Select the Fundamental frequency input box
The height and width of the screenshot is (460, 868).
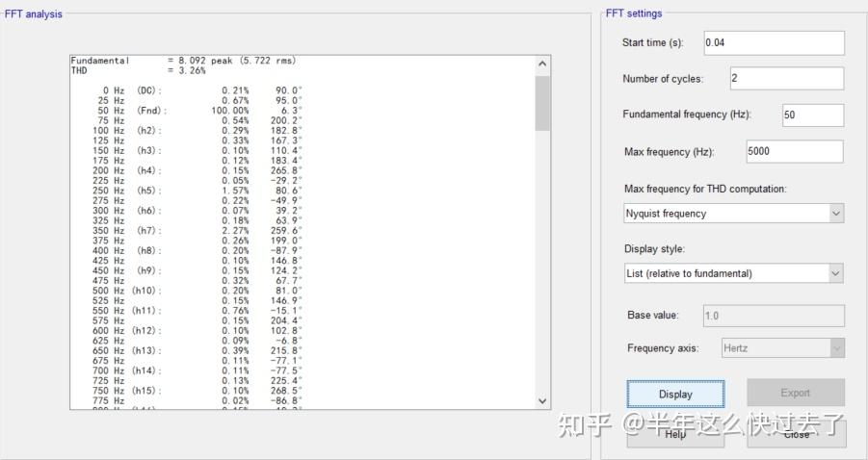tap(813, 115)
